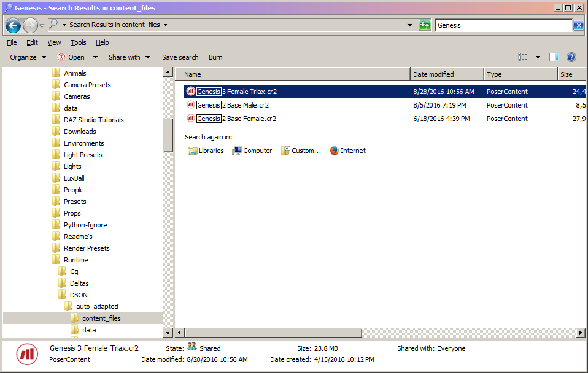588x373 pixels.
Task: Click icon of Genesis 2 Base Male.cr2
Action: [190, 104]
